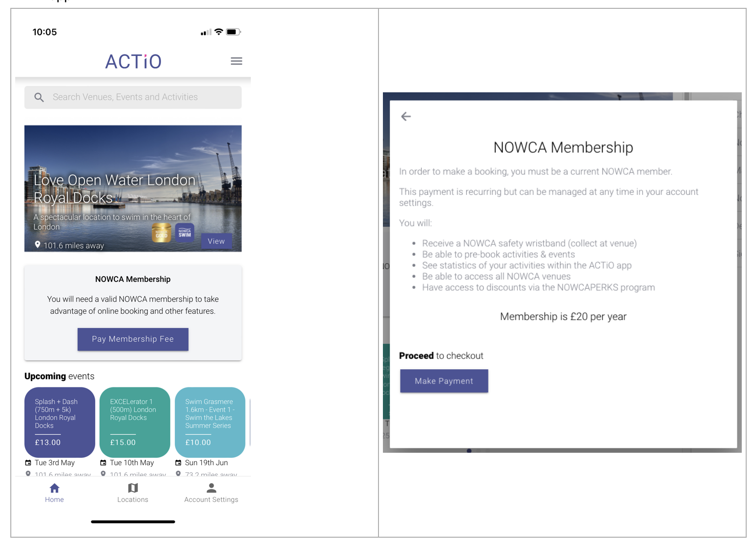Click the Tue 10th May date text

click(x=132, y=463)
